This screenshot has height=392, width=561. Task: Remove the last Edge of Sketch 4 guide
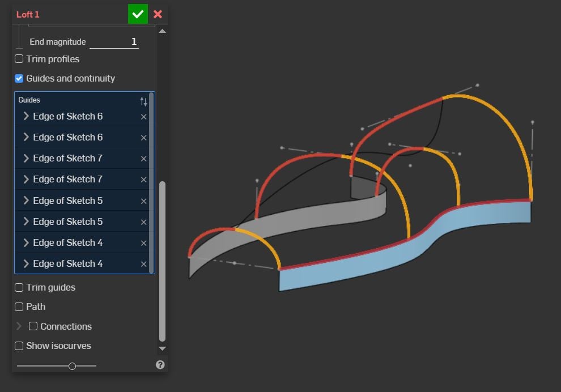click(x=143, y=264)
